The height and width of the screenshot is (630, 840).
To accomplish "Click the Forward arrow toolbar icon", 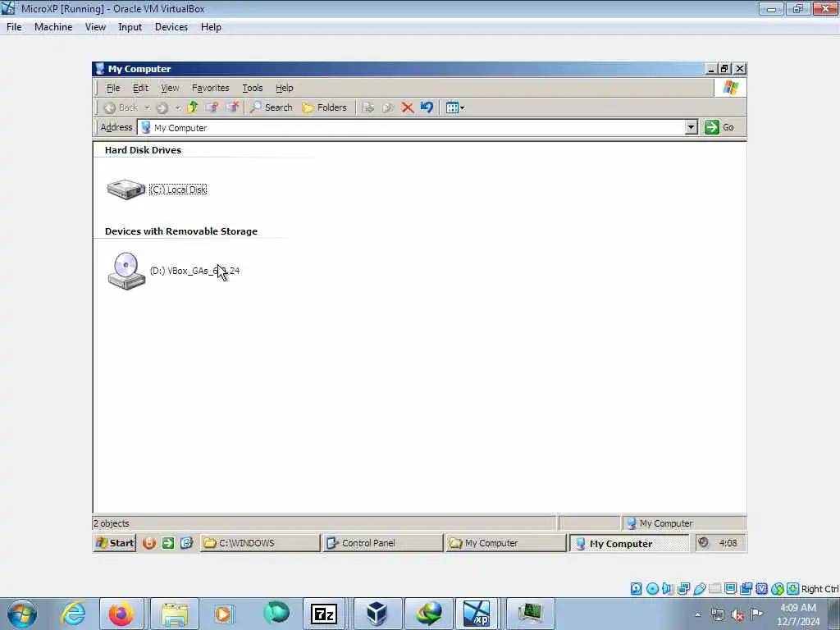I will point(162,107).
